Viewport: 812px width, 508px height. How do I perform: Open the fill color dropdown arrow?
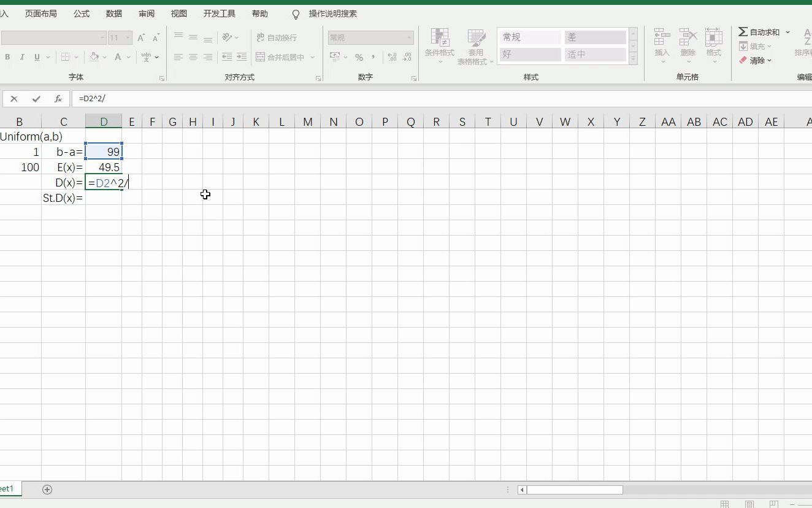(104, 57)
